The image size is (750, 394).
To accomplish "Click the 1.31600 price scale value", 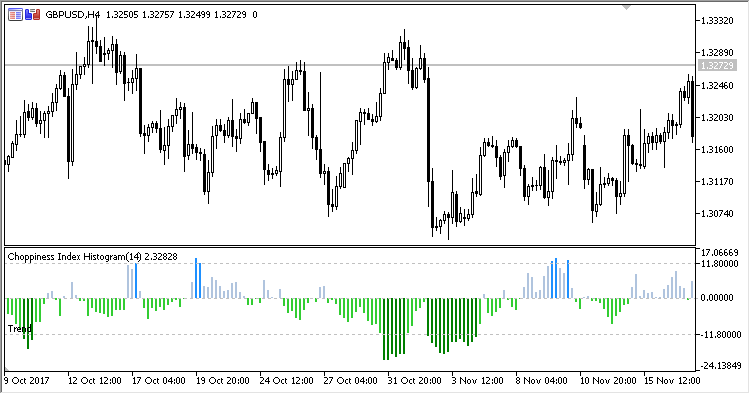I will 717,150.
